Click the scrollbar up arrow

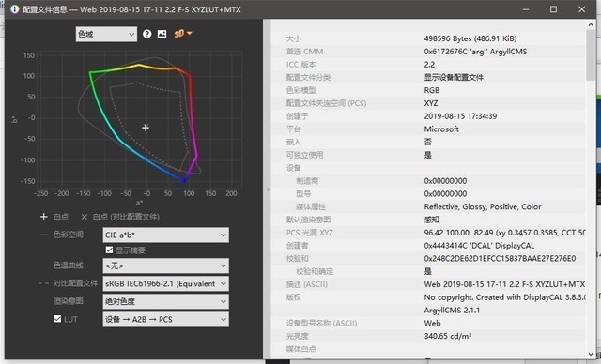(591, 25)
